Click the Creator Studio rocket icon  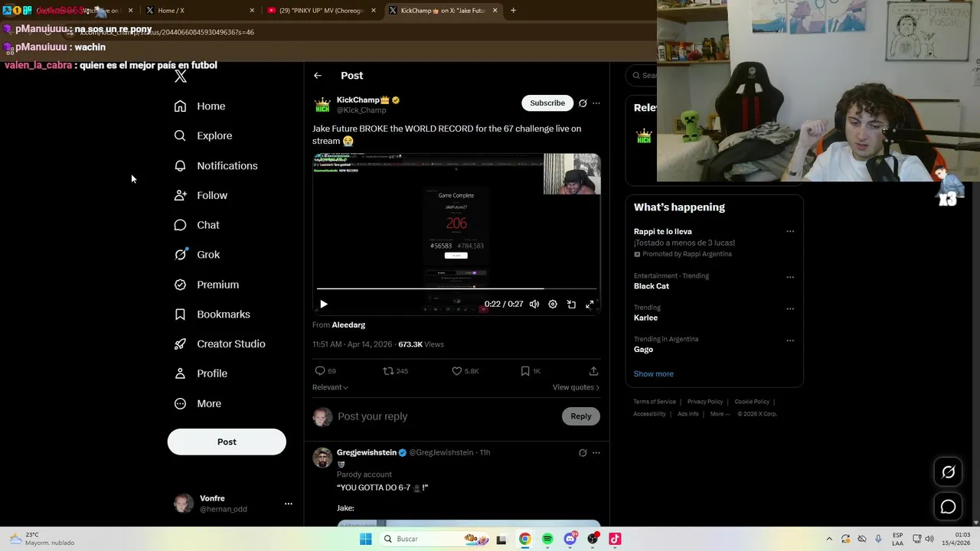click(180, 344)
